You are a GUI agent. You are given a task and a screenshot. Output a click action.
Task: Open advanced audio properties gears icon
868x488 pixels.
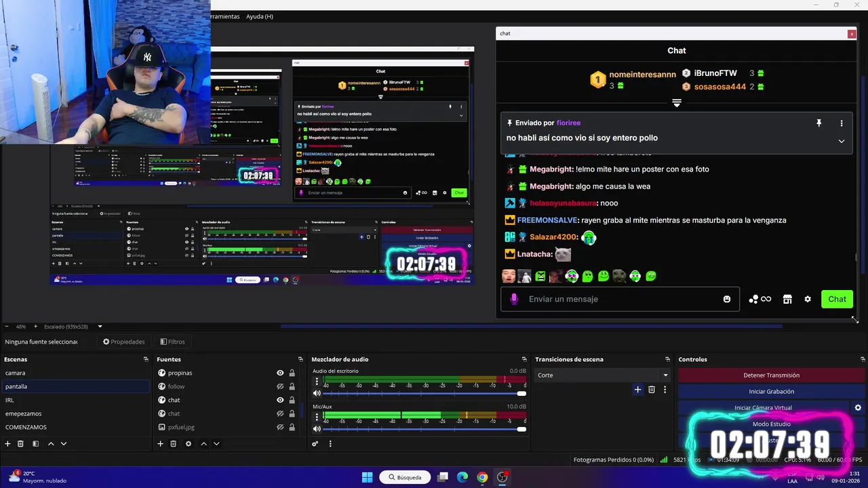pyautogui.click(x=315, y=444)
